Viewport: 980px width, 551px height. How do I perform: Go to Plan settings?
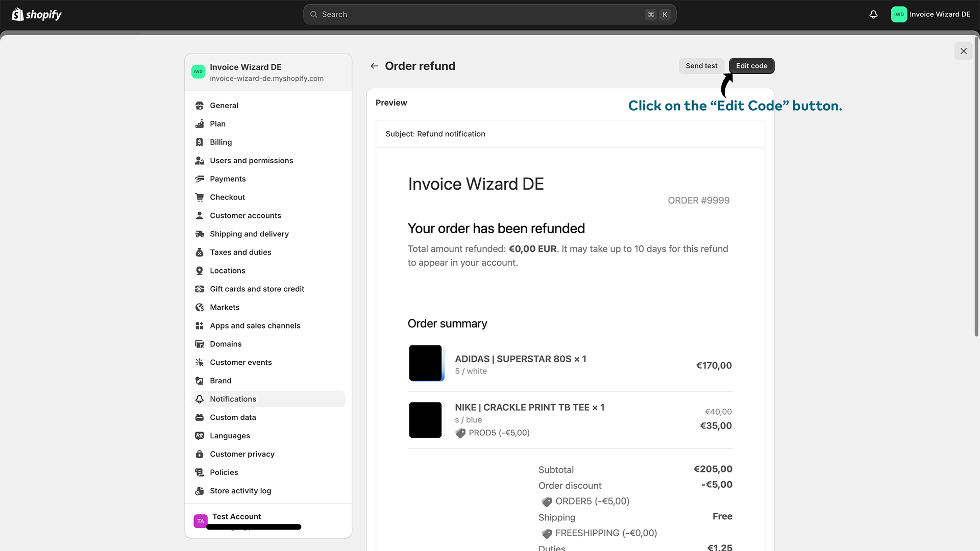tap(268, 124)
